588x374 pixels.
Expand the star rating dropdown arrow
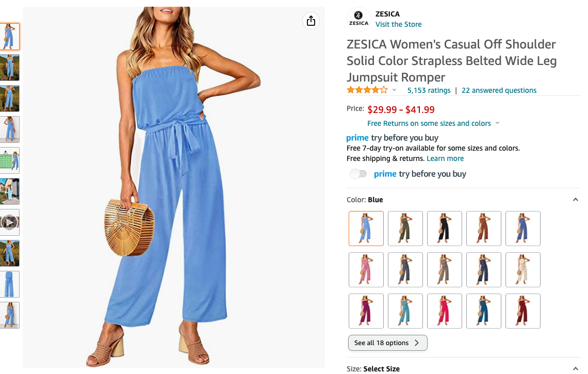point(394,90)
